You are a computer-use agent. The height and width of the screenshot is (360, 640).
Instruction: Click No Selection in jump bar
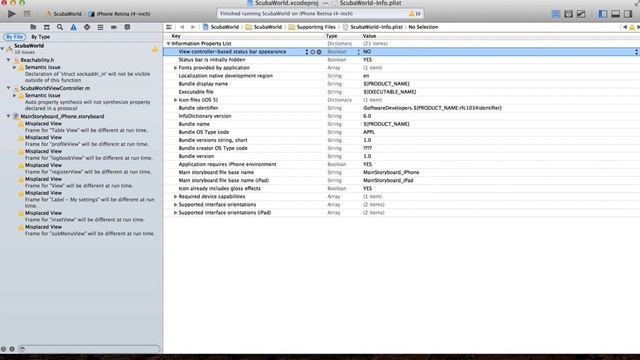coord(423,27)
